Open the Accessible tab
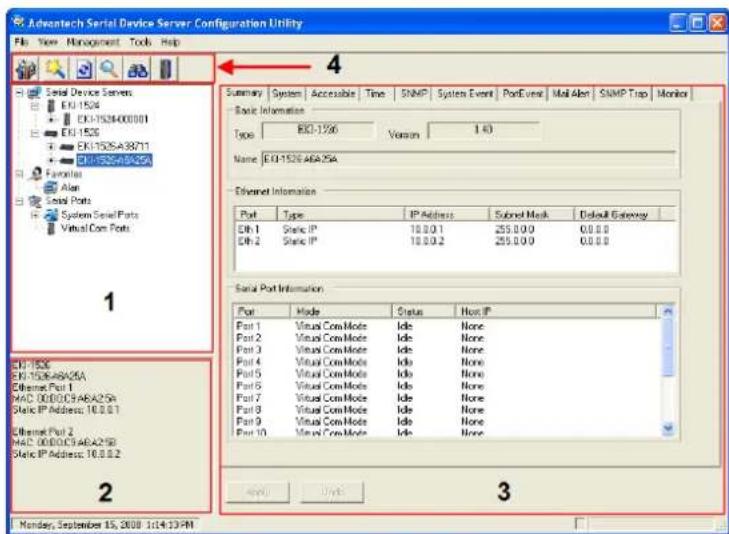Screen dimensions: 729x534 [x=333, y=93]
